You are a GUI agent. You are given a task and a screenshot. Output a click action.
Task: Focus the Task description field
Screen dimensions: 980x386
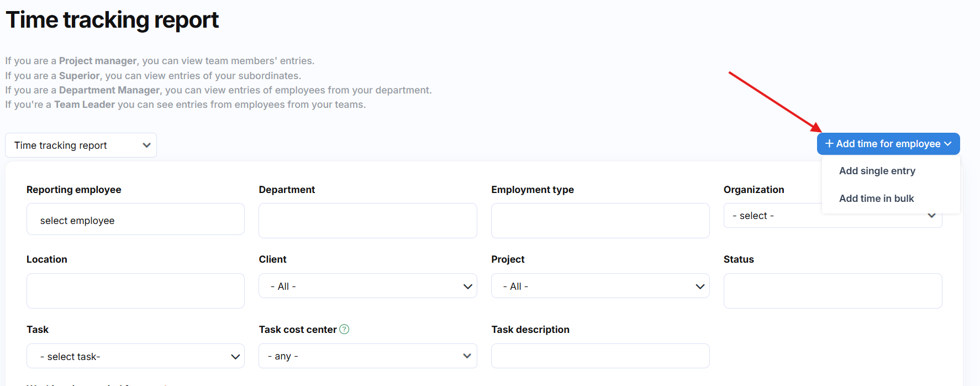[600, 356]
